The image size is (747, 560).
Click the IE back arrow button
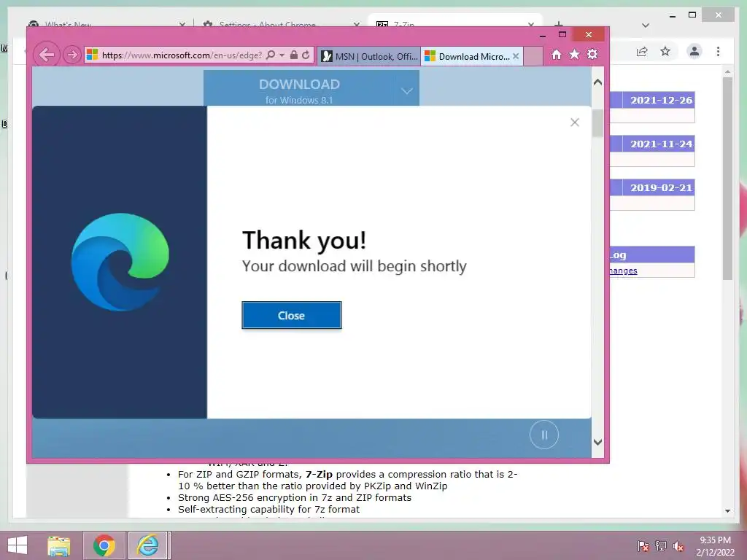tap(47, 55)
